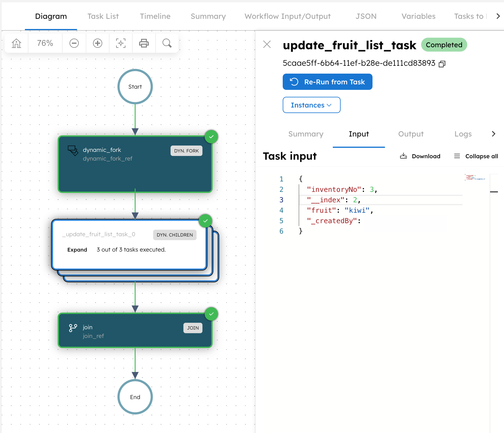Expand hidden tabs with the right chevron arrow

pyautogui.click(x=498, y=16)
